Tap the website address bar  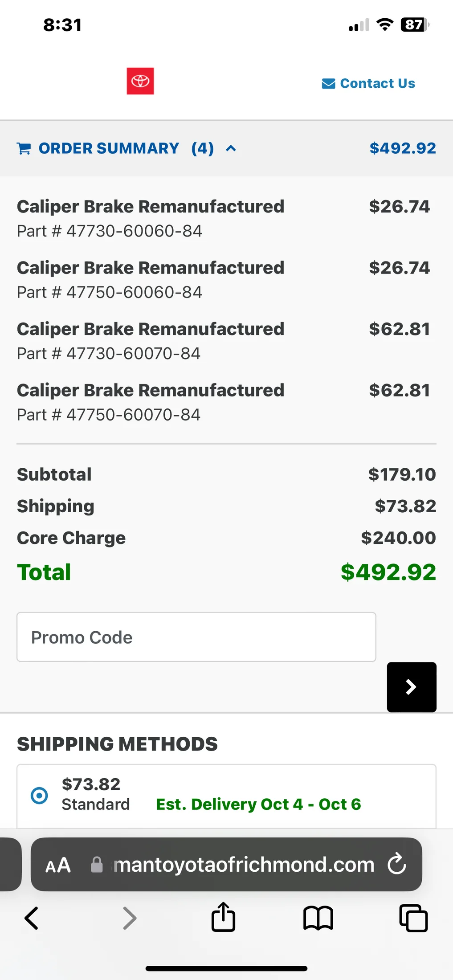pos(243,864)
